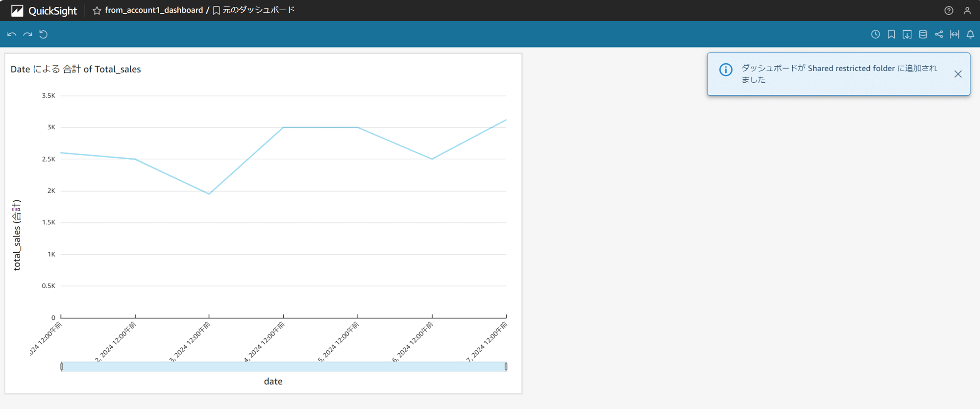Click the export download icon
The image size is (980, 409).
click(907, 34)
